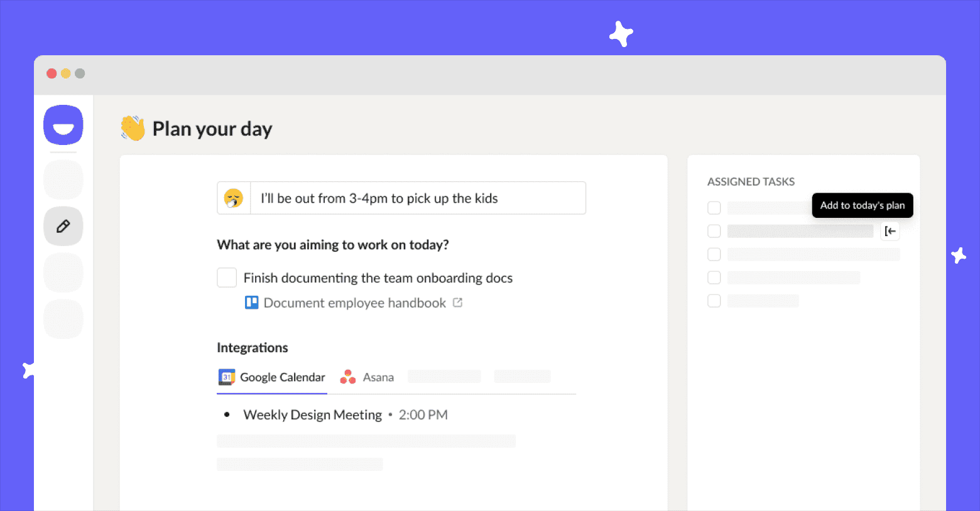Click the Asana logo icon

click(347, 377)
